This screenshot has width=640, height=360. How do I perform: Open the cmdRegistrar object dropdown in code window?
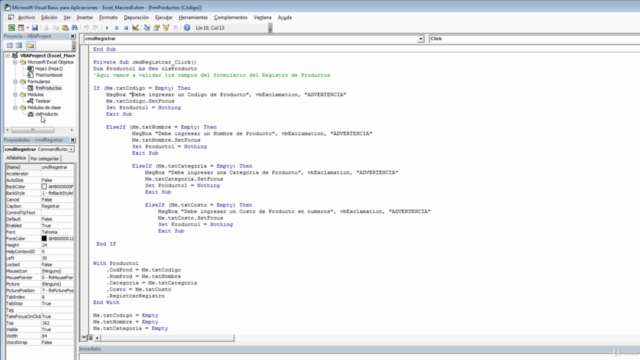420,39
